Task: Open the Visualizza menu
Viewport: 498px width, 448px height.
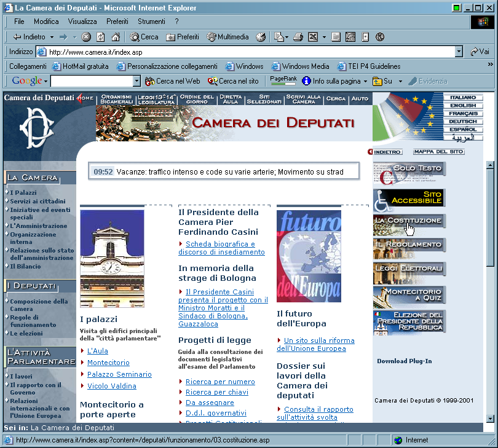Action: click(82, 22)
